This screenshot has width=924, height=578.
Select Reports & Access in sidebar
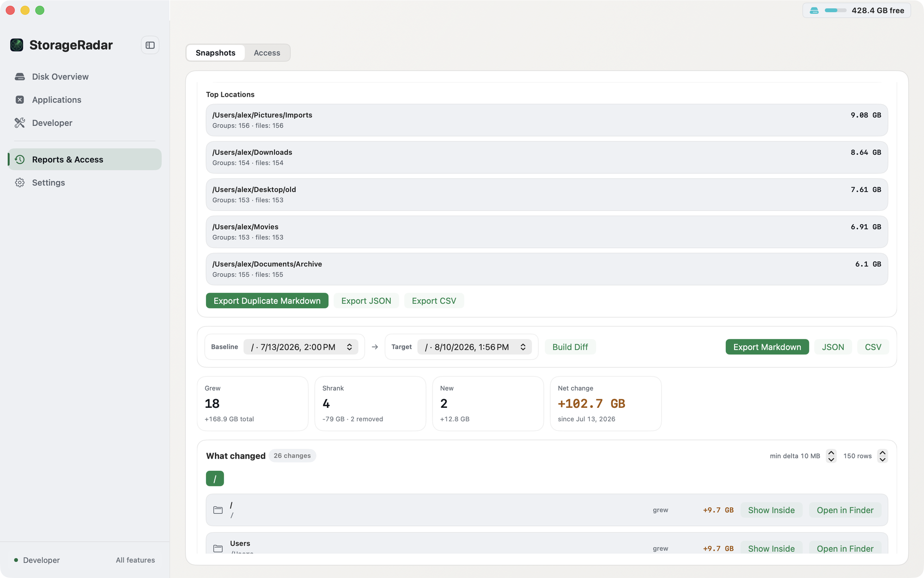click(85, 160)
